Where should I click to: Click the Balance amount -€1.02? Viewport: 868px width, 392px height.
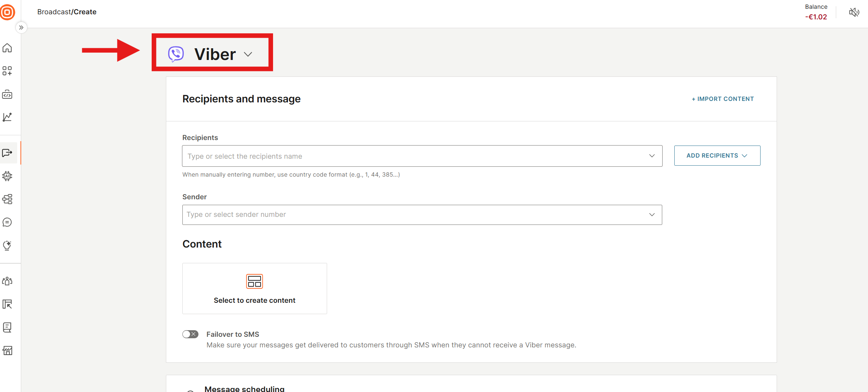tap(816, 17)
